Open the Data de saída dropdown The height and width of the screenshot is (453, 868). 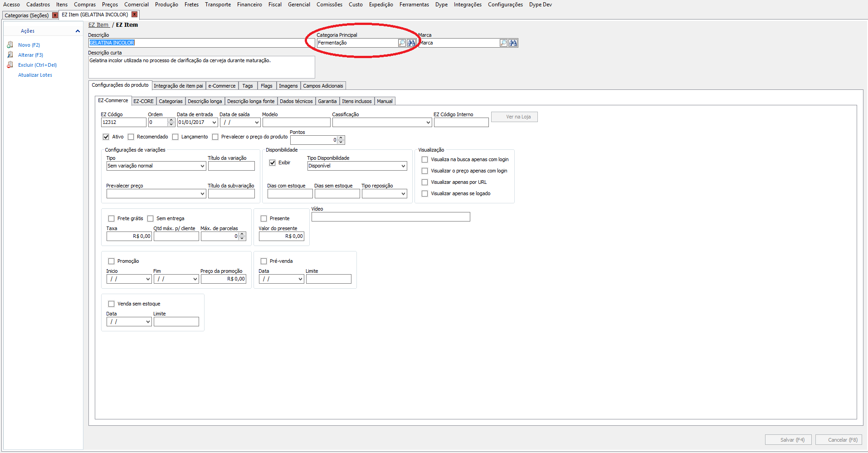(x=257, y=123)
